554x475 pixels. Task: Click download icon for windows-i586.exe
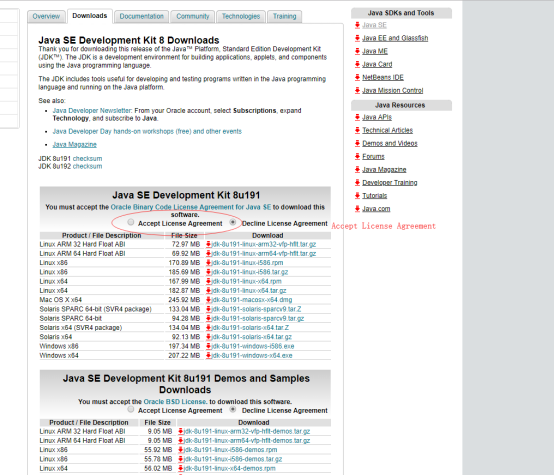pyautogui.click(x=208, y=346)
